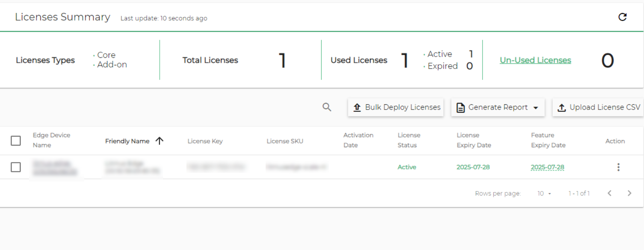Sort table by License SKU column
Viewport: 644px width, 250px height.
(285, 141)
